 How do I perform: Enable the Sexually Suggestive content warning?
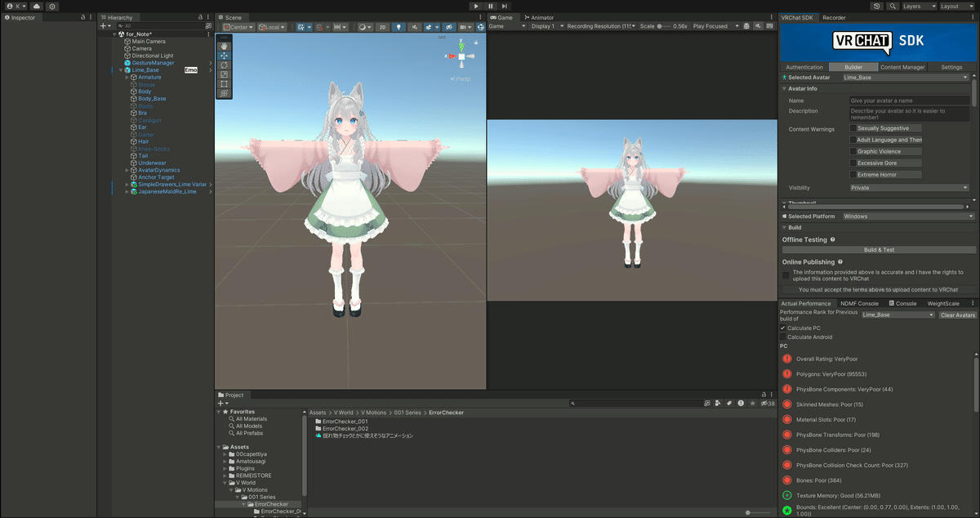point(853,128)
